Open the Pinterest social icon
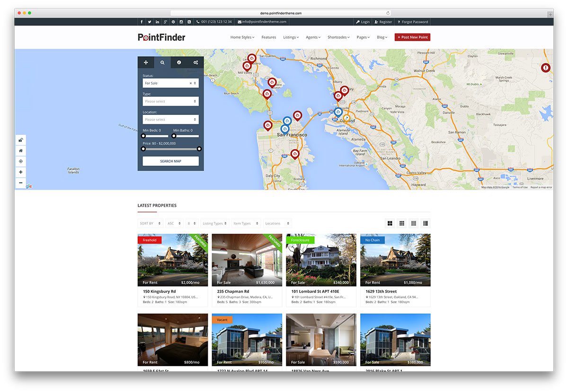Image resolution: width=568 pixels, height=392 pixels. 173,22
